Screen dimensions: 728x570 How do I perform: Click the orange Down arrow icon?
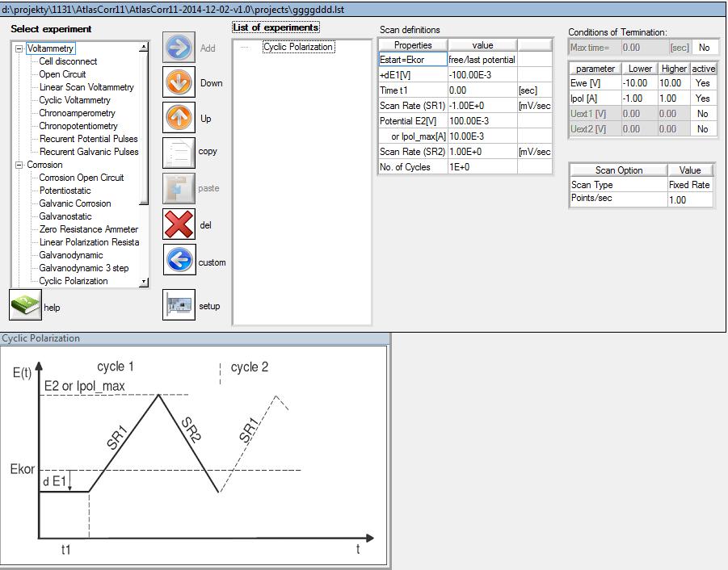point(179,82)
